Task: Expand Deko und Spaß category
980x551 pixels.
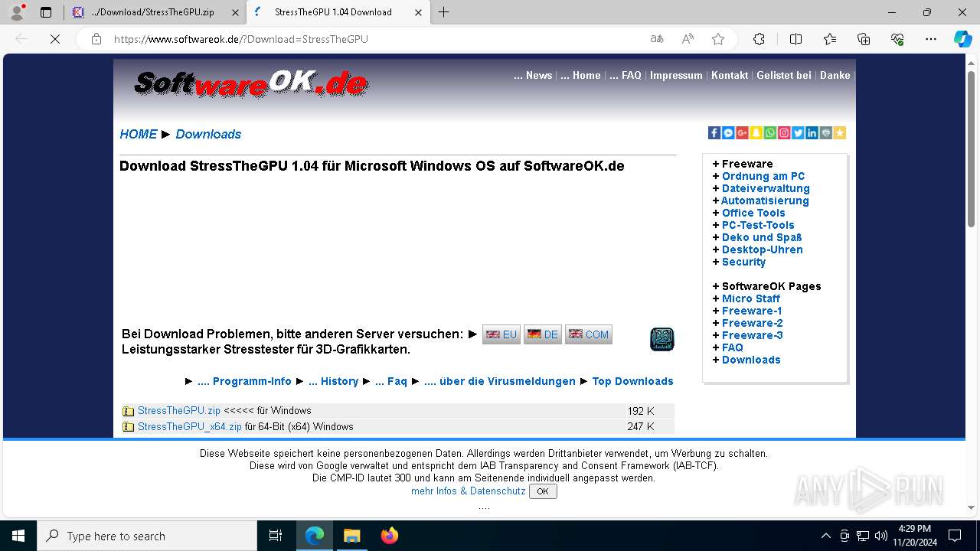Action: pyautogui.click(x=762, y=237)
